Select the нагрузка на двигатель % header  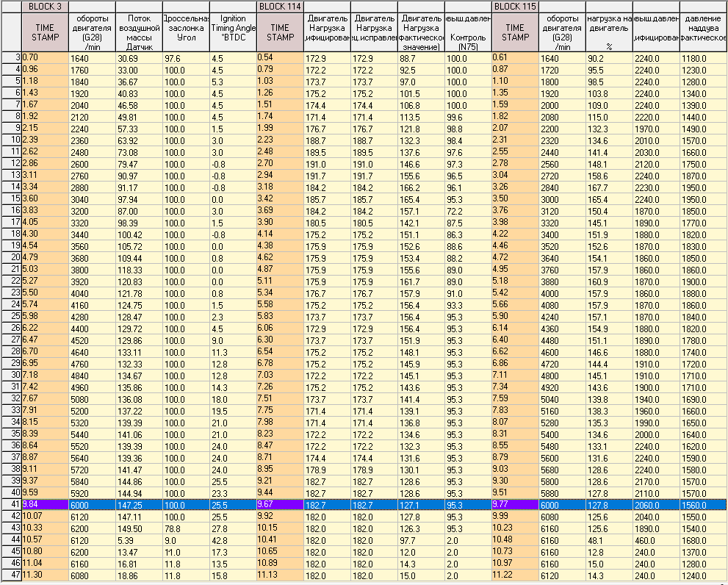click(x=609, y=32)
